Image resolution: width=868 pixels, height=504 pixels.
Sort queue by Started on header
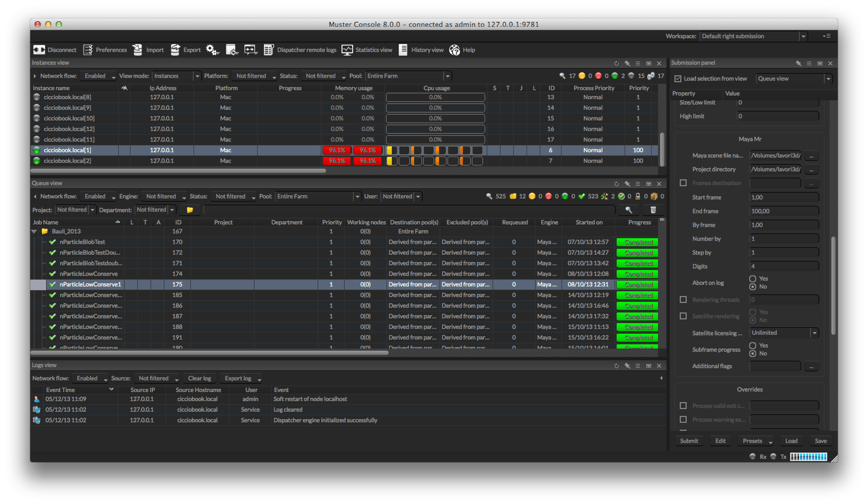(x=589, y=222)
